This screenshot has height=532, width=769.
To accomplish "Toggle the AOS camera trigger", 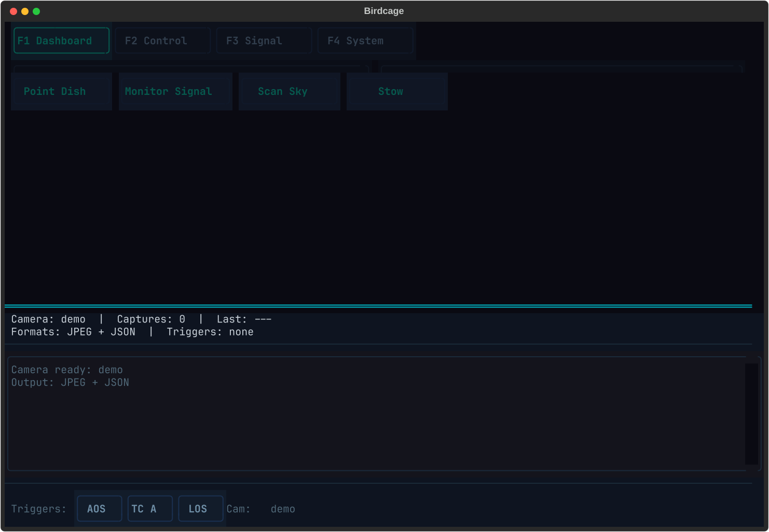I will point(100,509).
